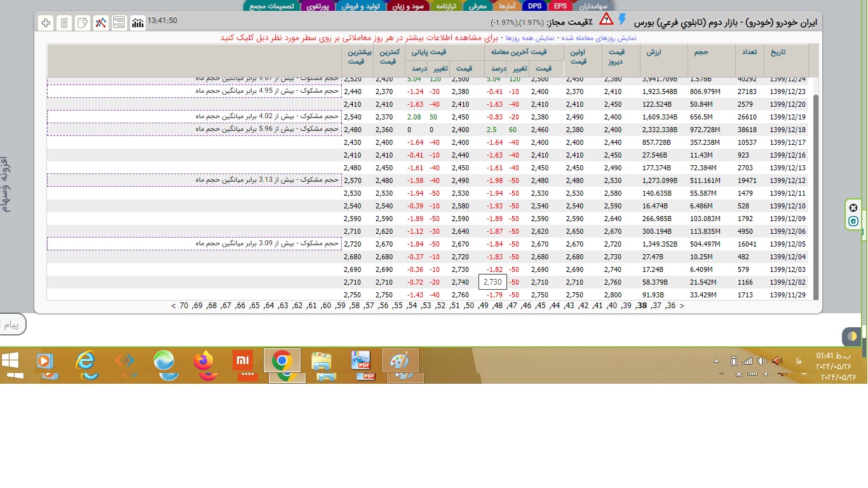Screen dimensions: 868x488
Task: Click the boxed price 2,730
Action: [x=492, y=281]
